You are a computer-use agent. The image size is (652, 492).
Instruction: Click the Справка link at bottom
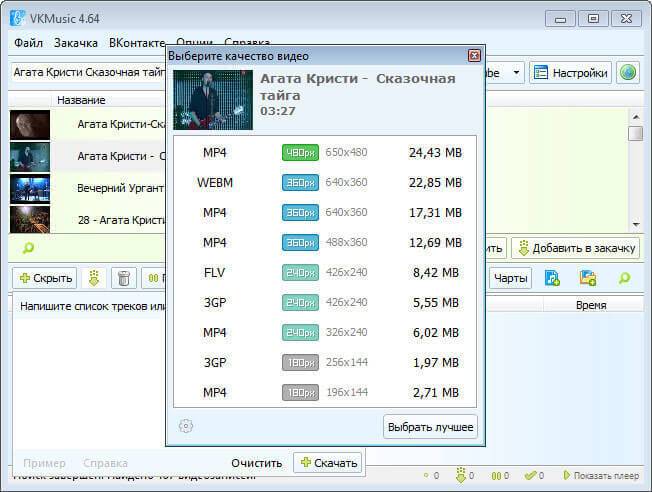click(105, 463)
